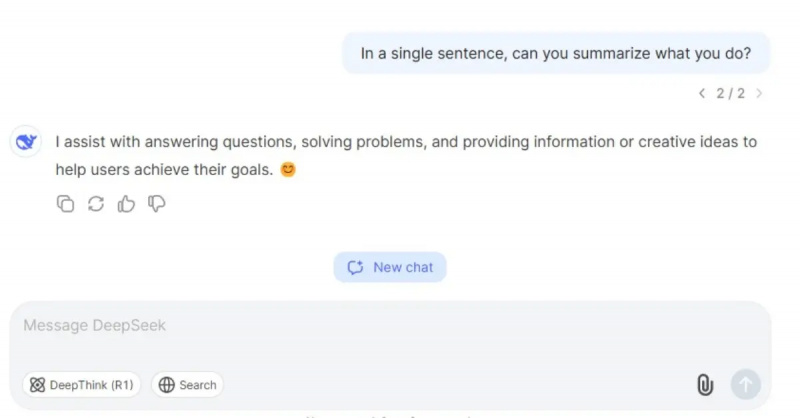Click the atom icon on DeepThink
800x418 pixels.
(x=37, y=385)
